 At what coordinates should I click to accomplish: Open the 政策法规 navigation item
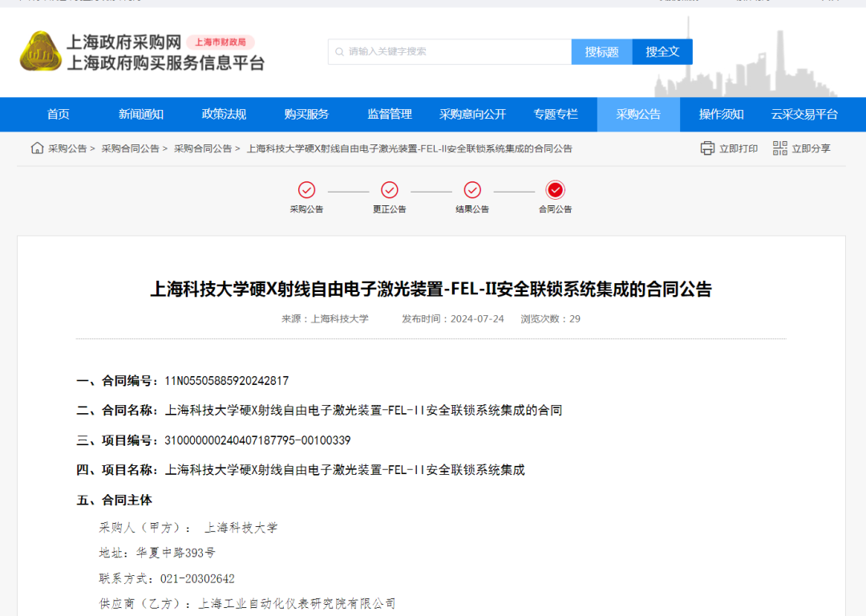[224, 115]
